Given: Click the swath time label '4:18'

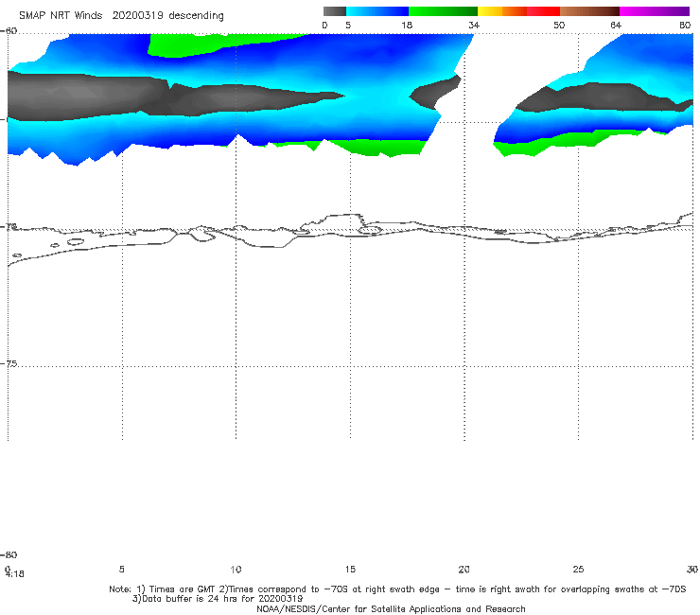Looking at the screenshot, I should point(15,574).
